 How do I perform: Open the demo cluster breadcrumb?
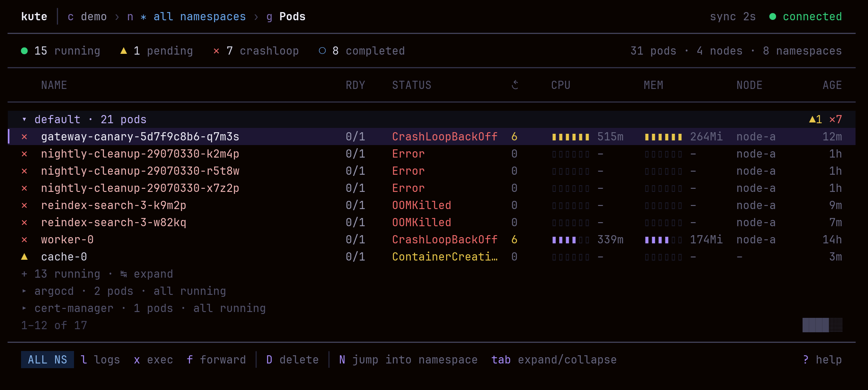87,17
